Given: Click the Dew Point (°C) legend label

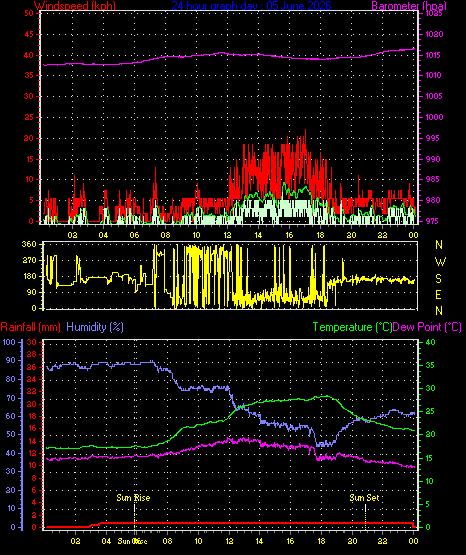Looking at the screenshot, I should click(427, 327).
